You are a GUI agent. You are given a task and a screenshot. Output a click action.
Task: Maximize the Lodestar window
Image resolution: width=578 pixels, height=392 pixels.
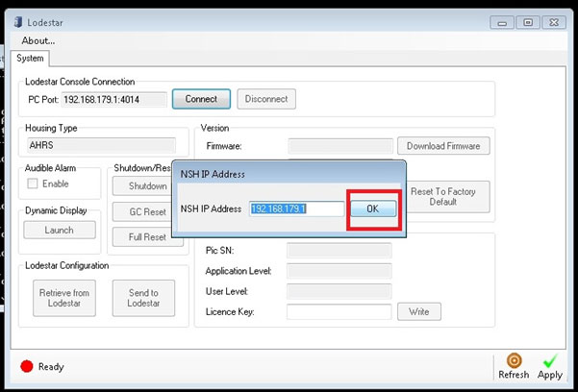click(528, 22)
